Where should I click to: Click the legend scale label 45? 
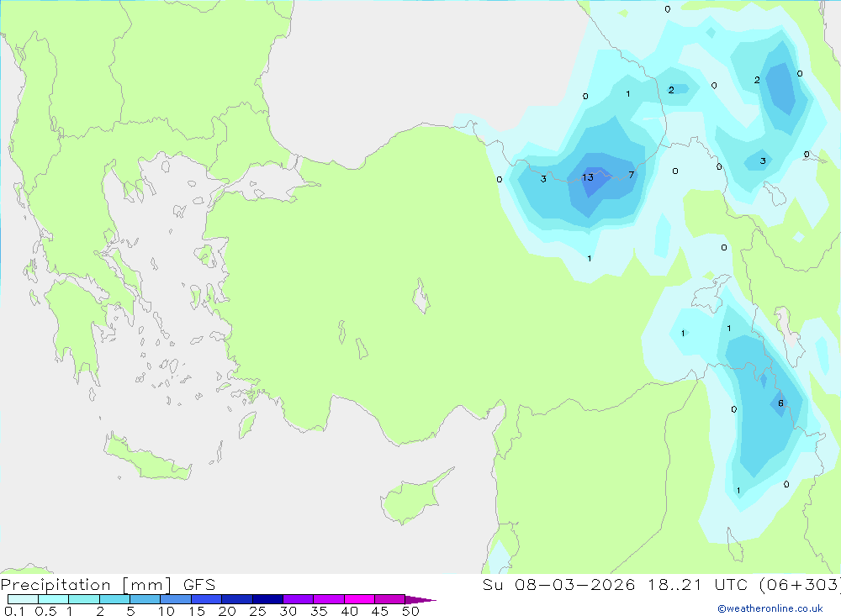click(380, 611)
